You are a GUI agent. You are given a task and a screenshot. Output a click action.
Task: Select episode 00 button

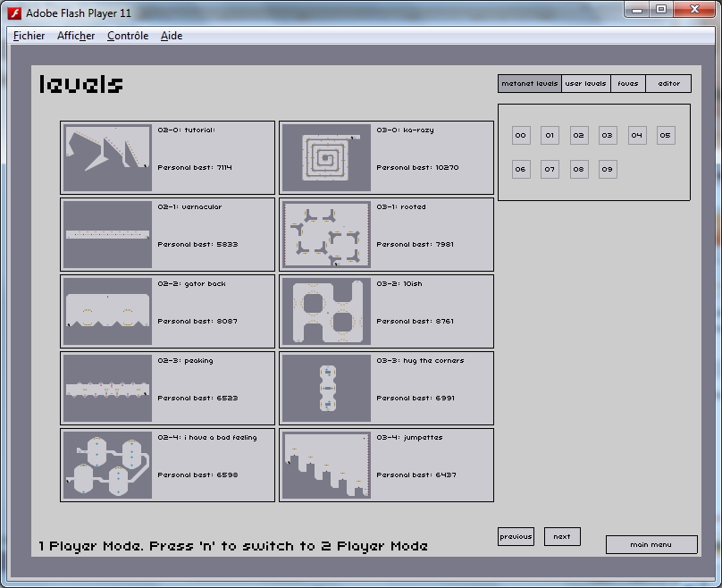521,136
